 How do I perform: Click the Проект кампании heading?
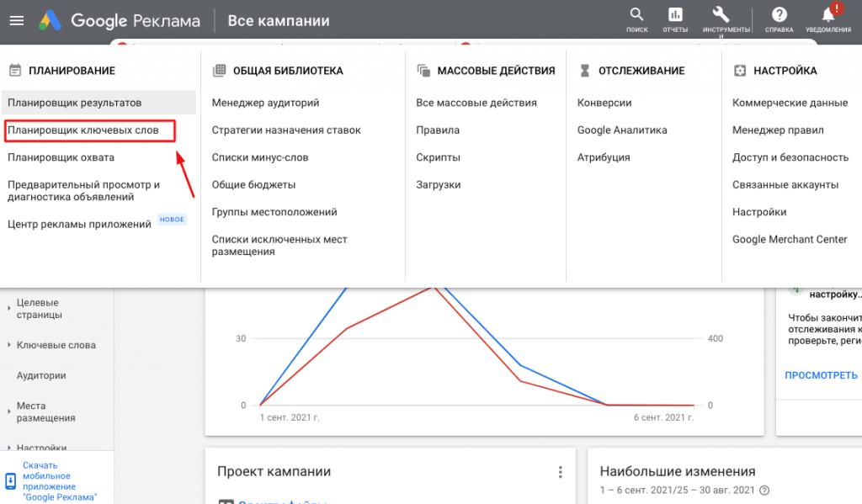point(274,471)
